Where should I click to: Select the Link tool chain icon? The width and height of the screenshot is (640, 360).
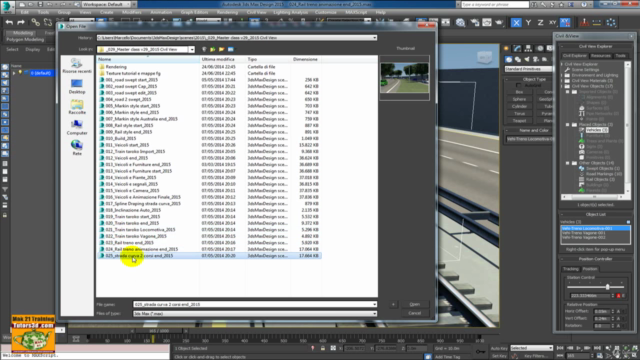[36, 22]
